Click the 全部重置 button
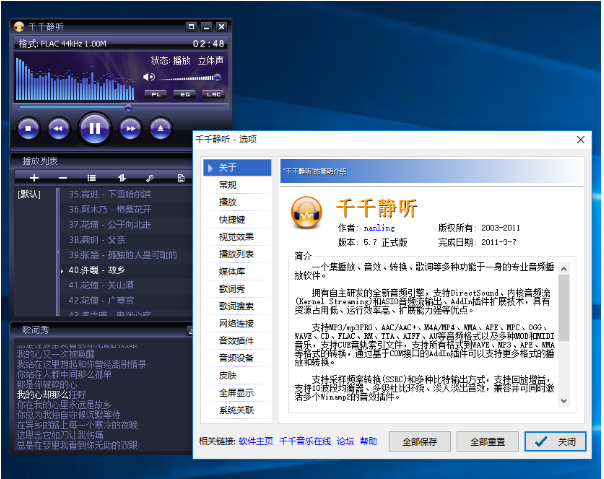The image size is (604, 479). pos(487,442)
